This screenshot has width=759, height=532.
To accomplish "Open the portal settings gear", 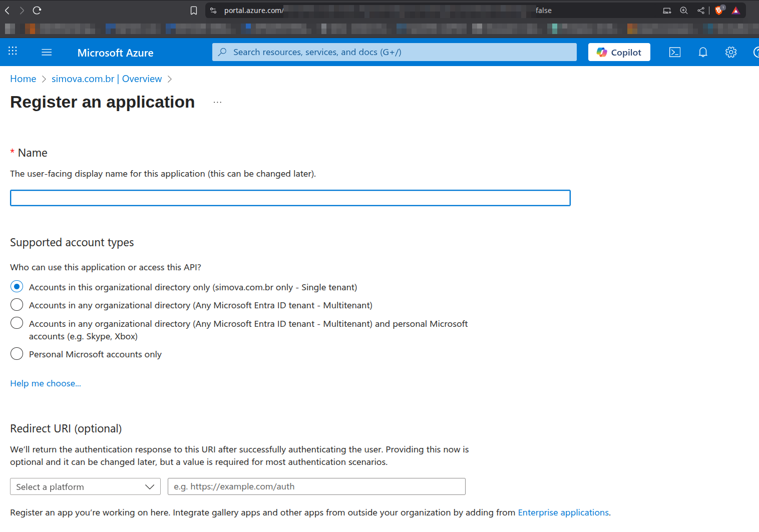I will click(730, 52).
